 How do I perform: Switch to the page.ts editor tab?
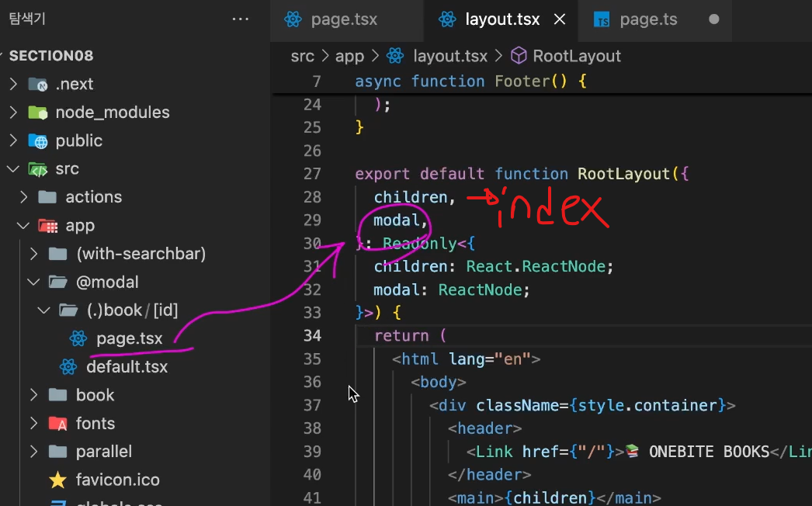(655, 19)
